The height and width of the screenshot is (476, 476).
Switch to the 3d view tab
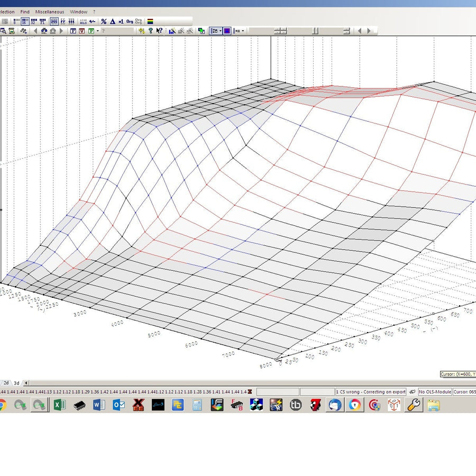(16, 383)
